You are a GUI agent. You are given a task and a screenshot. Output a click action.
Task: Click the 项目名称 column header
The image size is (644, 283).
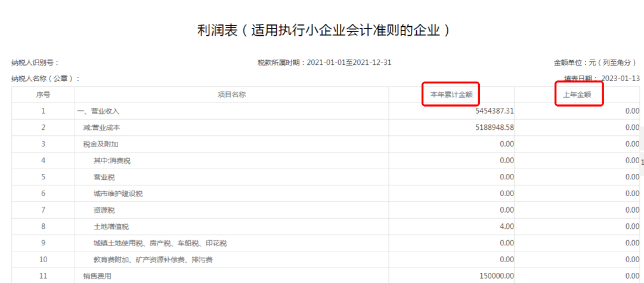(x=231, y=94)
